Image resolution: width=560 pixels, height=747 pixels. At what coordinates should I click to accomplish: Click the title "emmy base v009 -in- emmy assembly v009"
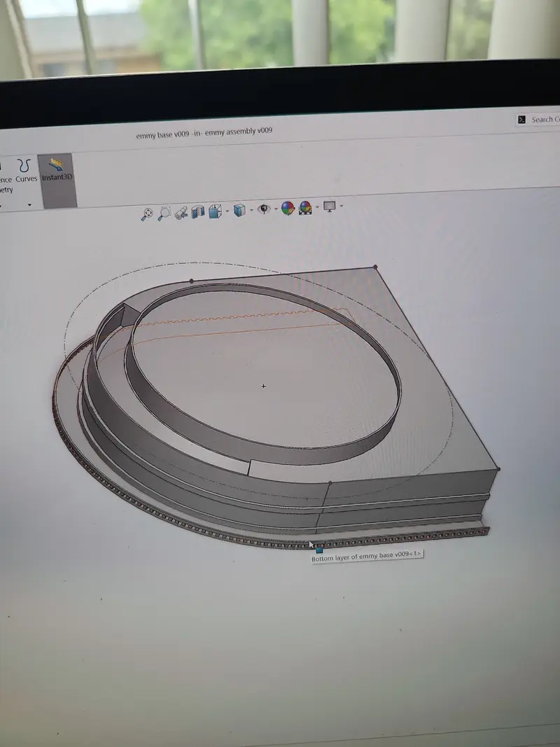click(x=204, y=133)
